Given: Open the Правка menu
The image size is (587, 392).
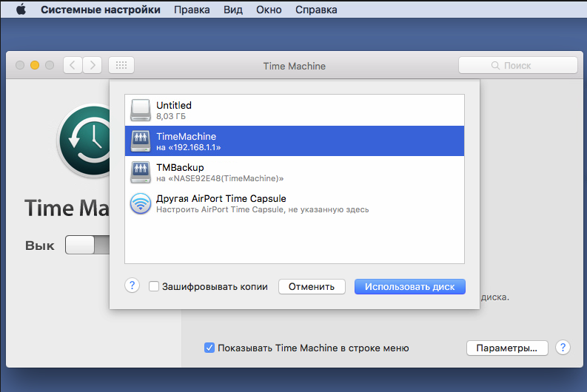Looking at the screenshot, I should (192, 10).
